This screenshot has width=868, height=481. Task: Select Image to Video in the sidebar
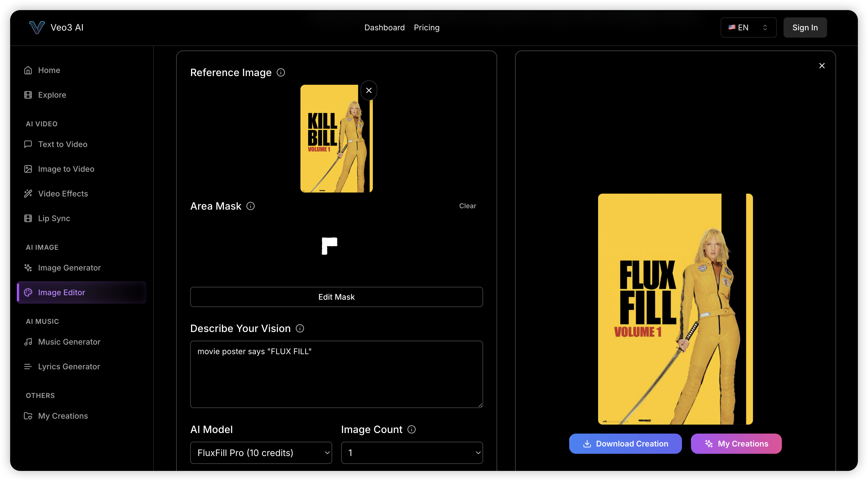82,169
